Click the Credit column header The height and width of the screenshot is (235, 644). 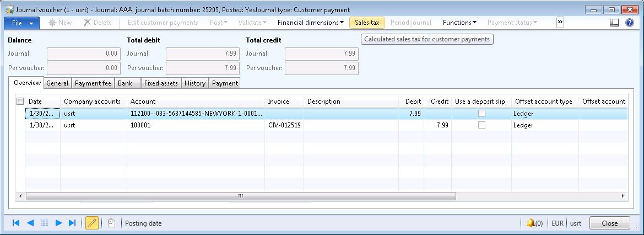438,102
